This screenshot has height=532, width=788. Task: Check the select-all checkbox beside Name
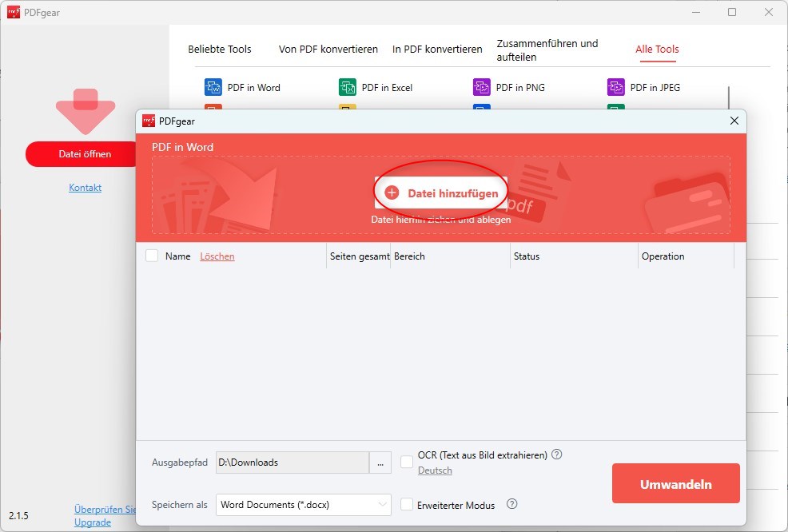[x=152, y=256]
